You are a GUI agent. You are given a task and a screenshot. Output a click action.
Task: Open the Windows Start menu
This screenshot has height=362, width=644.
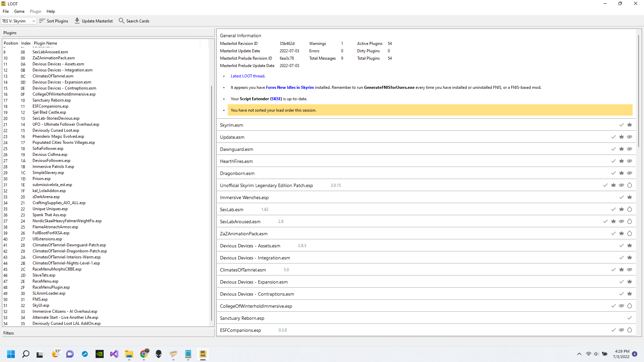coord(11,354)
